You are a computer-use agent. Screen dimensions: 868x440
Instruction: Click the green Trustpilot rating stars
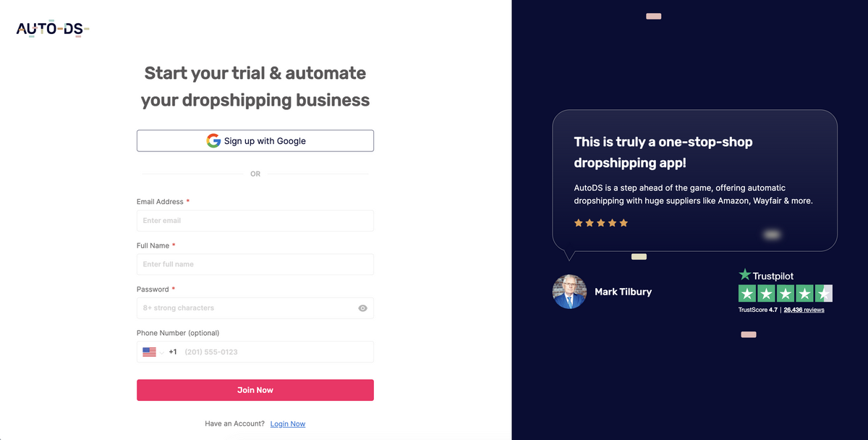(786, 293)
